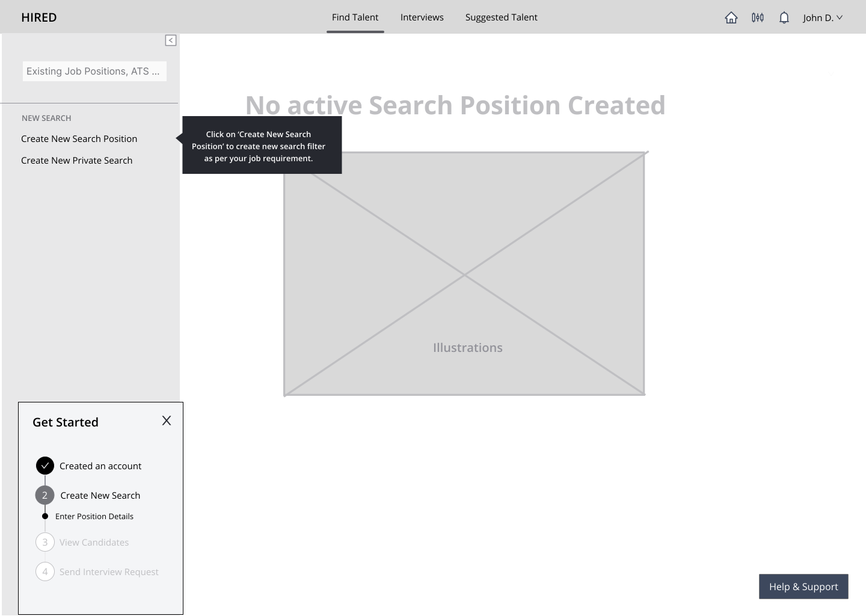
Task: Open notifications via the bell icon
Action: (784, 17)
